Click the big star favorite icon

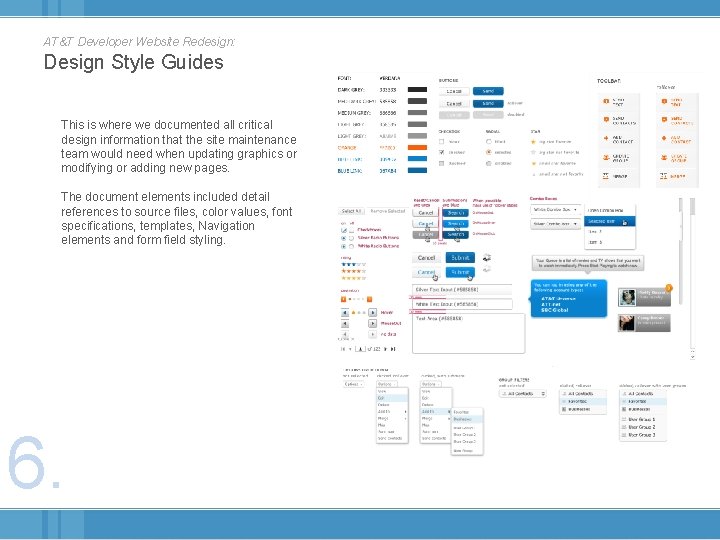pyautogui.click(x=533, y=142)
